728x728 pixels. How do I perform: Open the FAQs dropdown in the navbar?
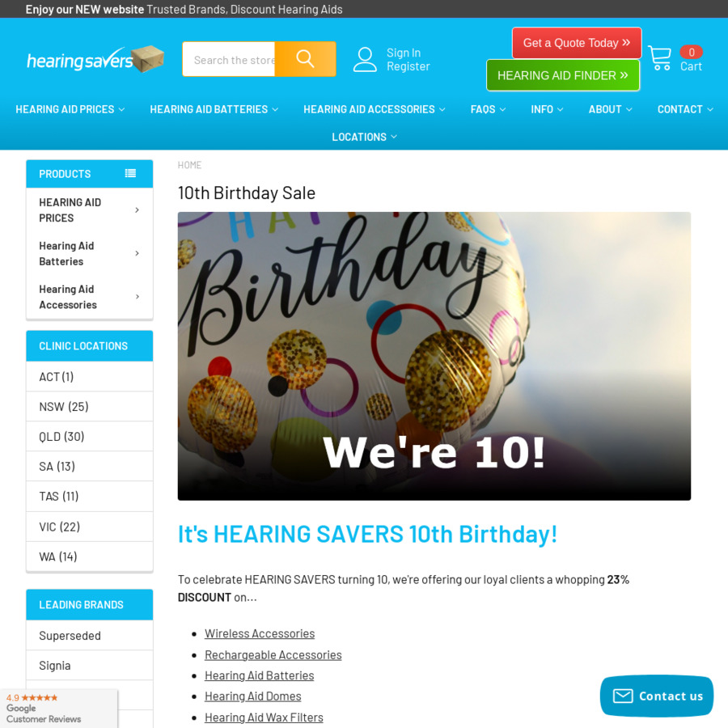[488, 109]
